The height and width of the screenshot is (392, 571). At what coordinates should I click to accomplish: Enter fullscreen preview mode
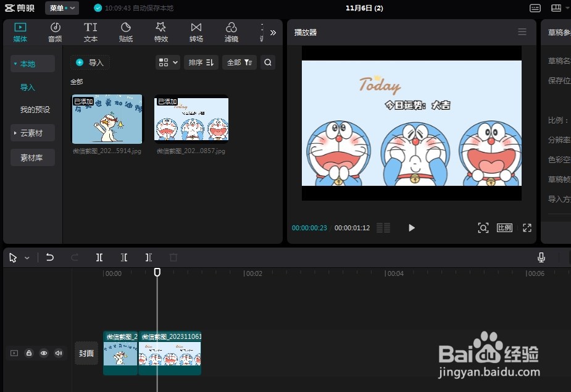click(527, 228)
